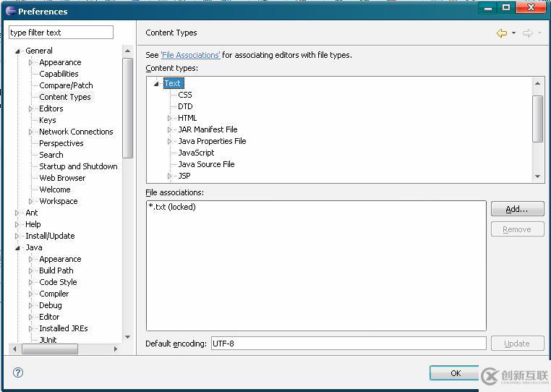Expand the Network Connections node
Screen dimensions: 551x392
point(31,132)
